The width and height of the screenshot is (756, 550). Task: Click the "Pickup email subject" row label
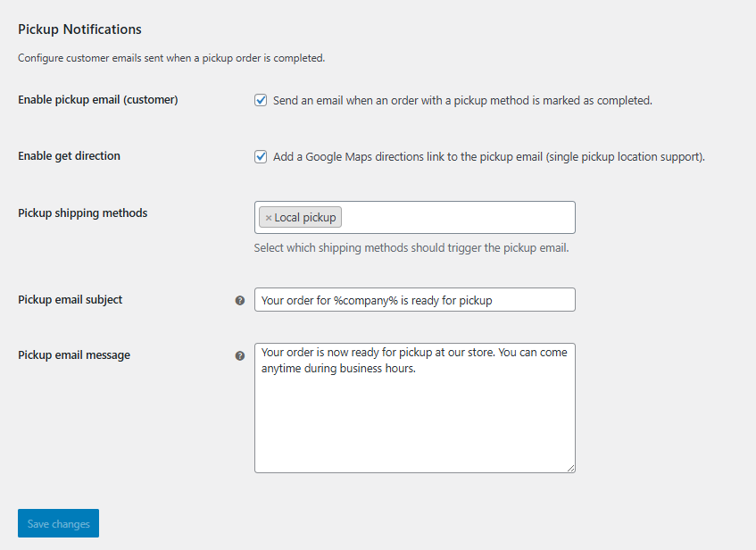tap(71, 300)
